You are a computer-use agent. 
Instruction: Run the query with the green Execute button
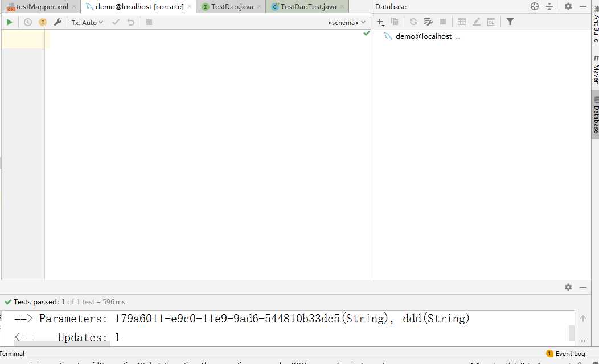(9, 23)
